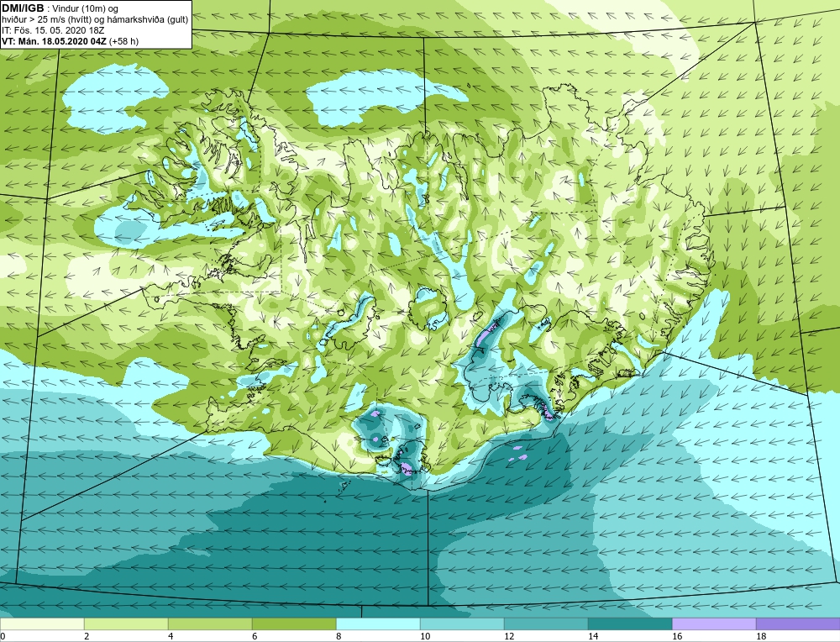
Task: Click the DMI/IGB title text
Action: (x=23, y=8)
